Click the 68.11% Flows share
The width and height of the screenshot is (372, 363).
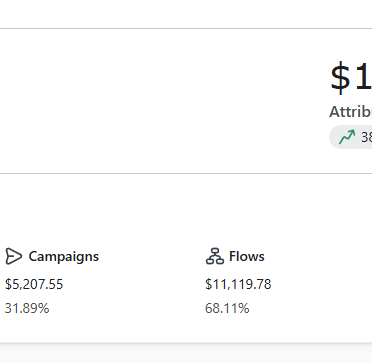[x=227, y=308]
